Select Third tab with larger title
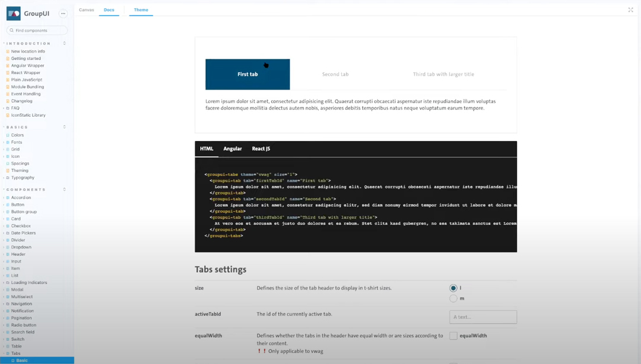 443,74
